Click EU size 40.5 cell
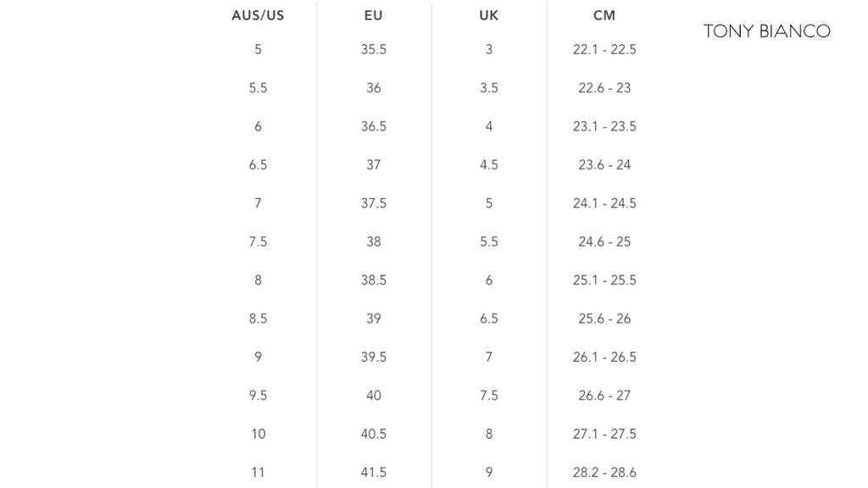The width and height of the screenshot is (868, 488). coord(374,434)
